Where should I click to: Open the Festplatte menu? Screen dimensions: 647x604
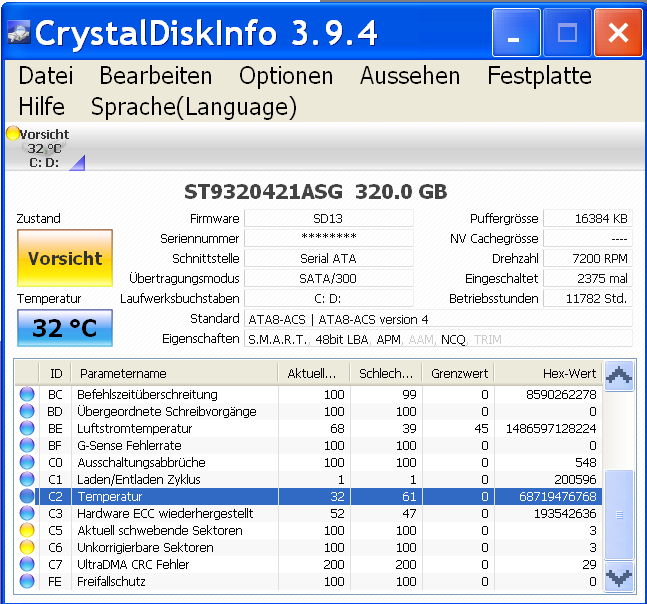[x=539, y=76]
